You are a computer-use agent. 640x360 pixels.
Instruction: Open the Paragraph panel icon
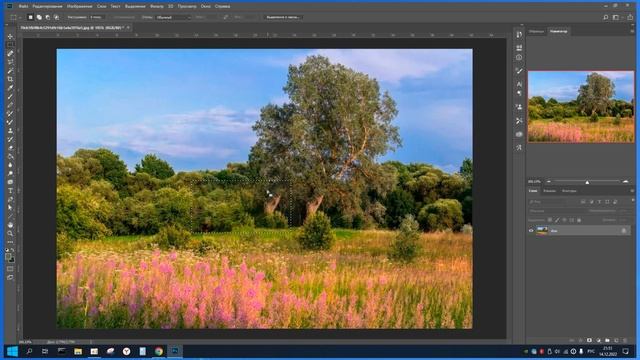(519, 93)
